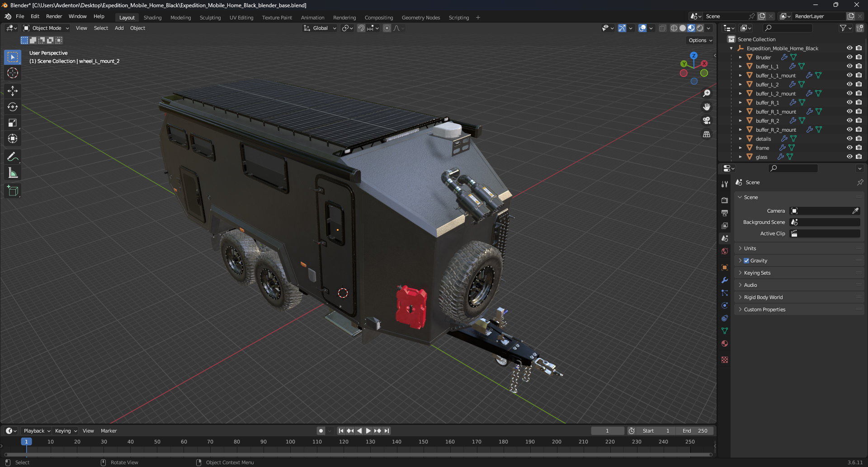
Task: Jump to the start frame
Action: [x=341, y=431]
